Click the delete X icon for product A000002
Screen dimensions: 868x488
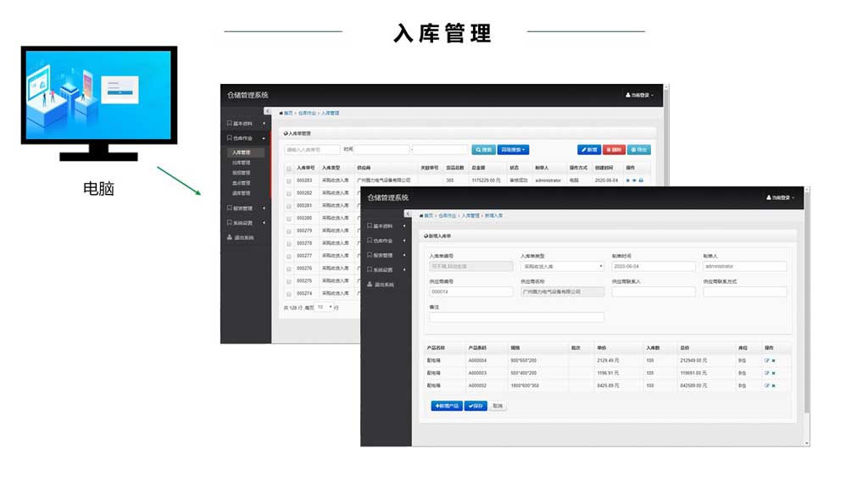click(x=773, y=385)
